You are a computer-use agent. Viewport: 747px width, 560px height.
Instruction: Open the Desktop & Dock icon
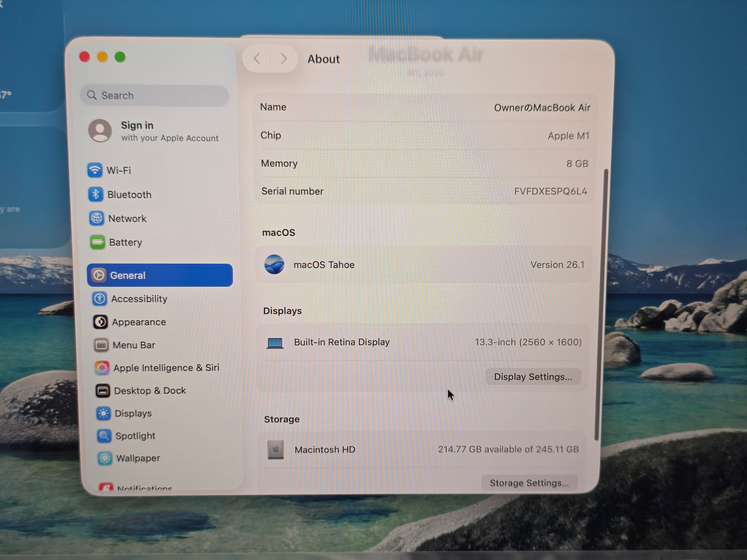(x=103, y=391)
